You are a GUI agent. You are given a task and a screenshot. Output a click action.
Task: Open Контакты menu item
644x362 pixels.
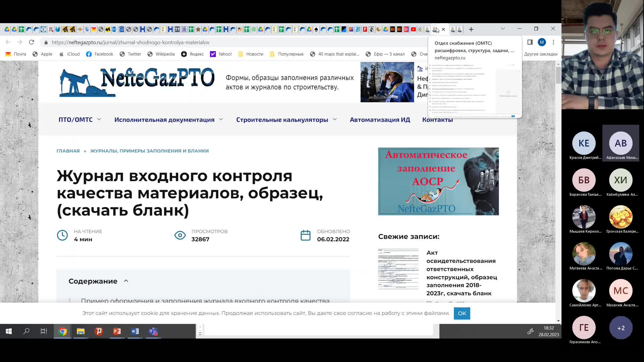point(437,120)
